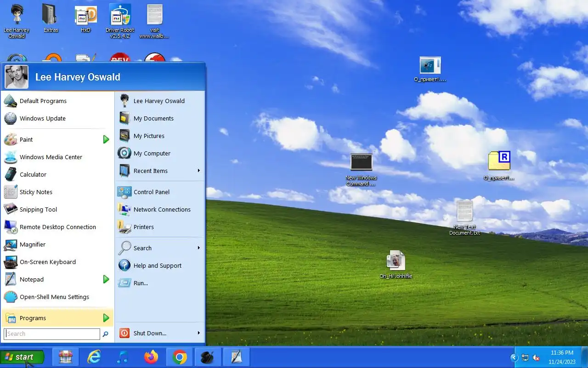Screen dimensions: 588x368
Task: Open My Computer
Action: point(159,153)
